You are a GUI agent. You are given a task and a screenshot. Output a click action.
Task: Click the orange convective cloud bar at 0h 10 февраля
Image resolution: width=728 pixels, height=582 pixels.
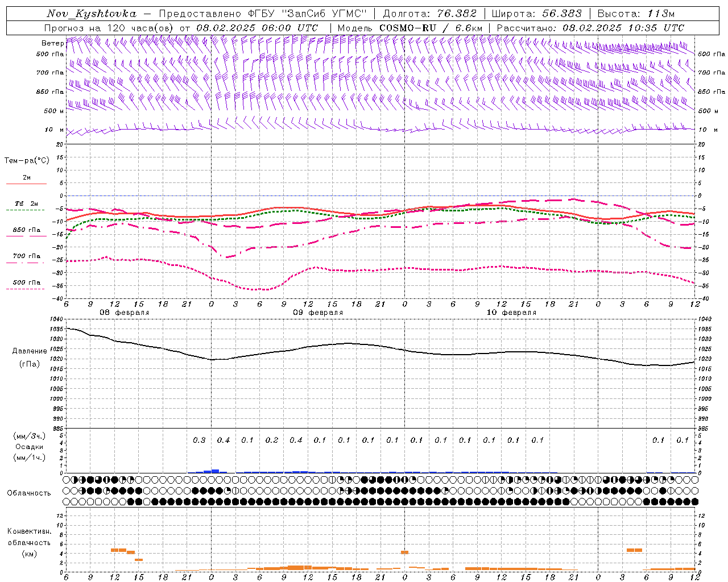[404, 552]
